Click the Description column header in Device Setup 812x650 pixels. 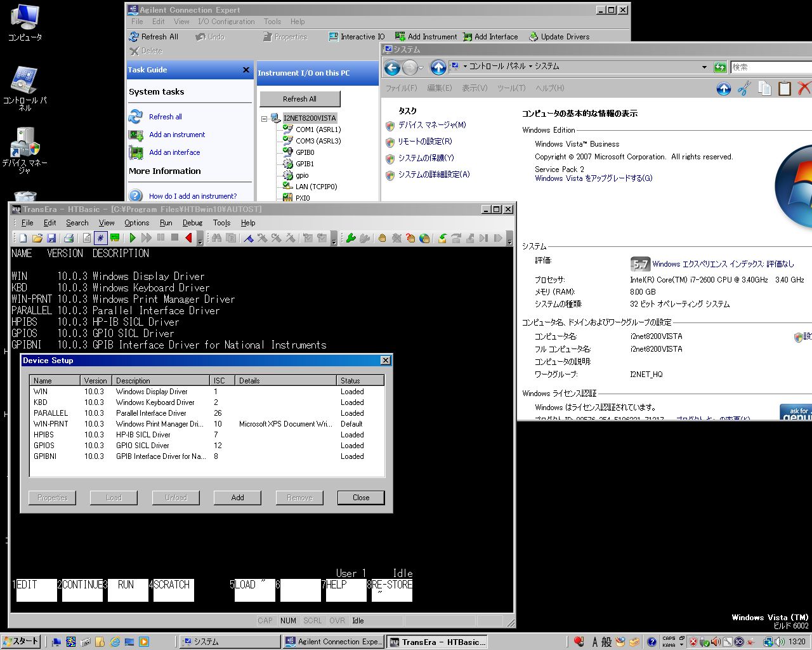point(161,381)
